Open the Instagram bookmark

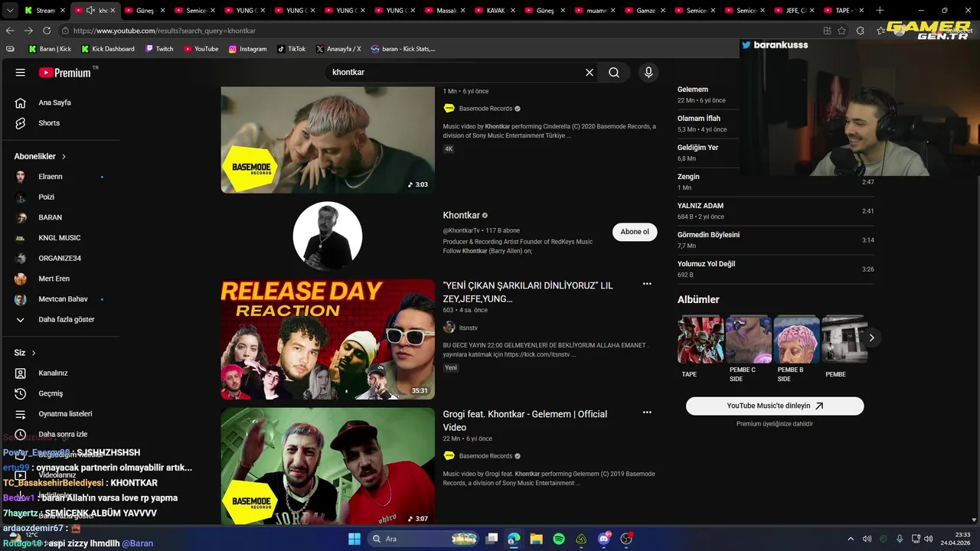click(247, 49)
